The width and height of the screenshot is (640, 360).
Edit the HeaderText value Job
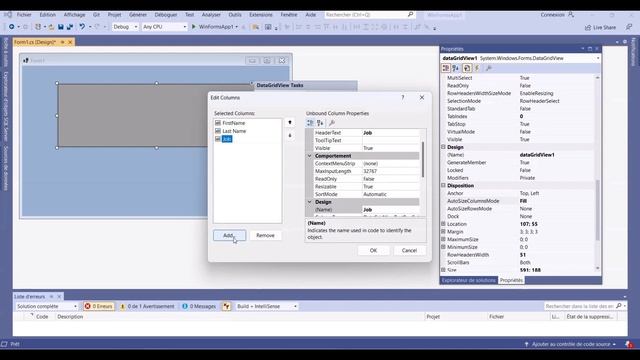(391, 133)
